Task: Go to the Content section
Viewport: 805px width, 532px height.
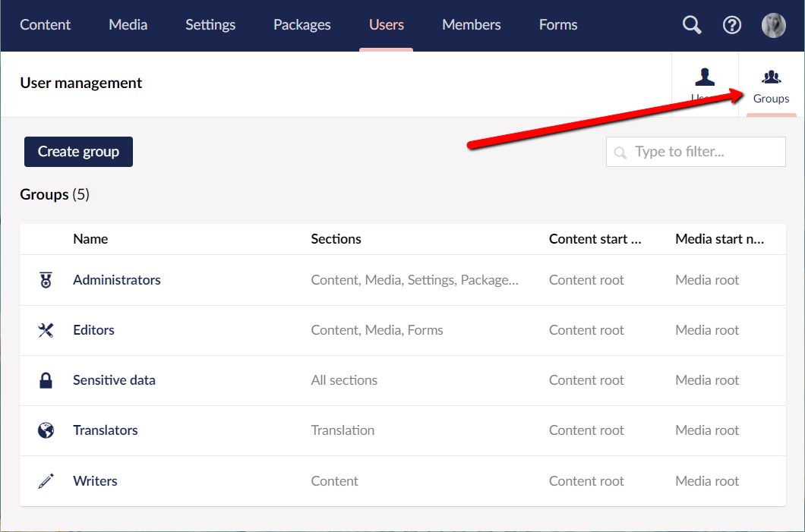Action: coord(45,24)
